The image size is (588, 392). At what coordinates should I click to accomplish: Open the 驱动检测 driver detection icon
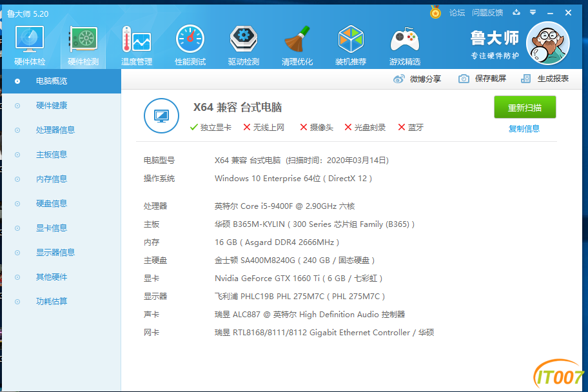(243, 45)
